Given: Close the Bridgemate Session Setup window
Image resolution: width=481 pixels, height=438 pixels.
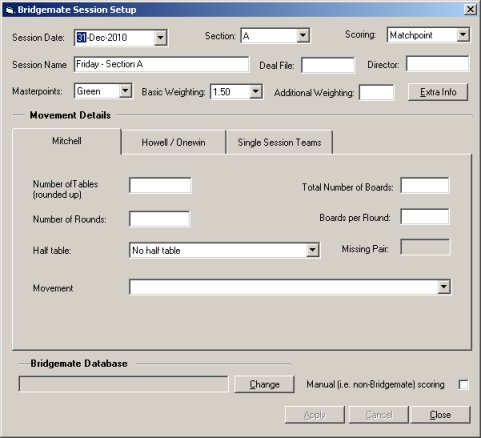Looking at the screenshot, I should [x=470, y=9].
